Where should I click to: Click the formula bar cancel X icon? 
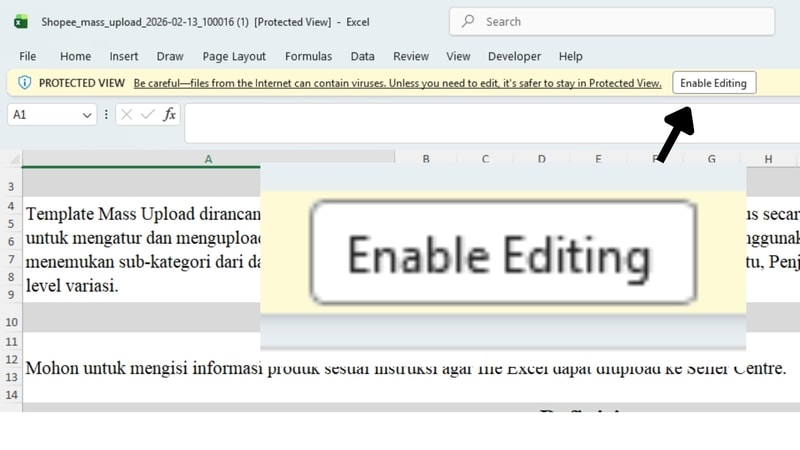click(127, 115)
